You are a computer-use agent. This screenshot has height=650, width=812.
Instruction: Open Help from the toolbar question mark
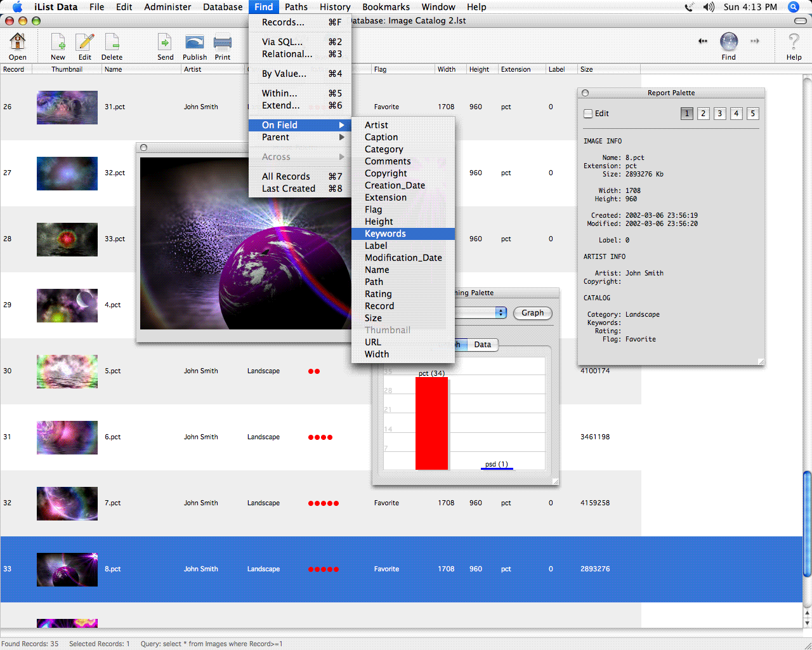pos(794,42)
